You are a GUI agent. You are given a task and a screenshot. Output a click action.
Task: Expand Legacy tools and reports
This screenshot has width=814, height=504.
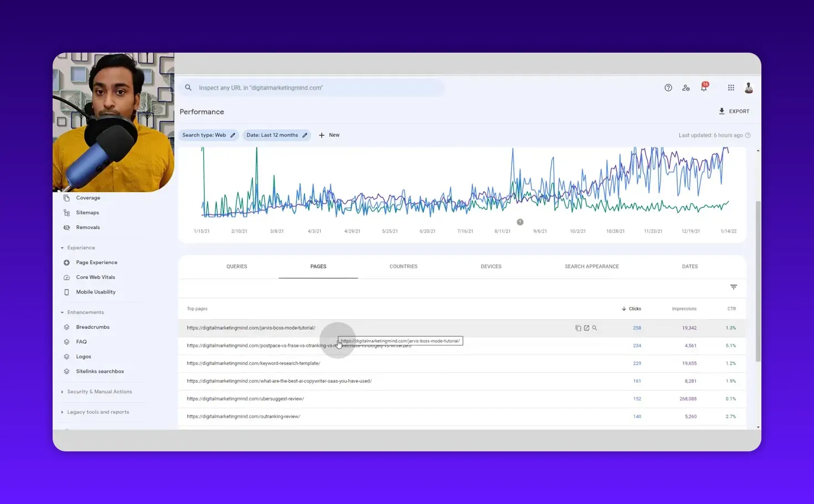[x=97, y=412]
